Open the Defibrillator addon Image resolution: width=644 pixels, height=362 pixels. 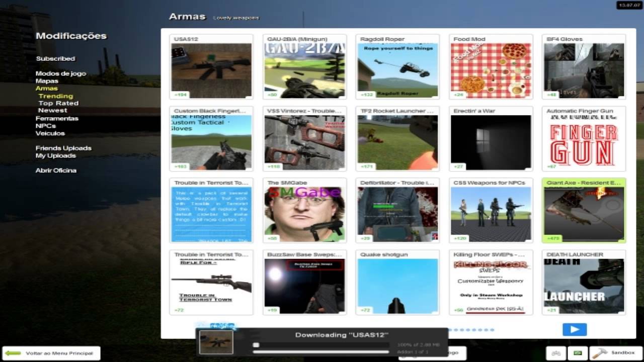click(397, 211)
